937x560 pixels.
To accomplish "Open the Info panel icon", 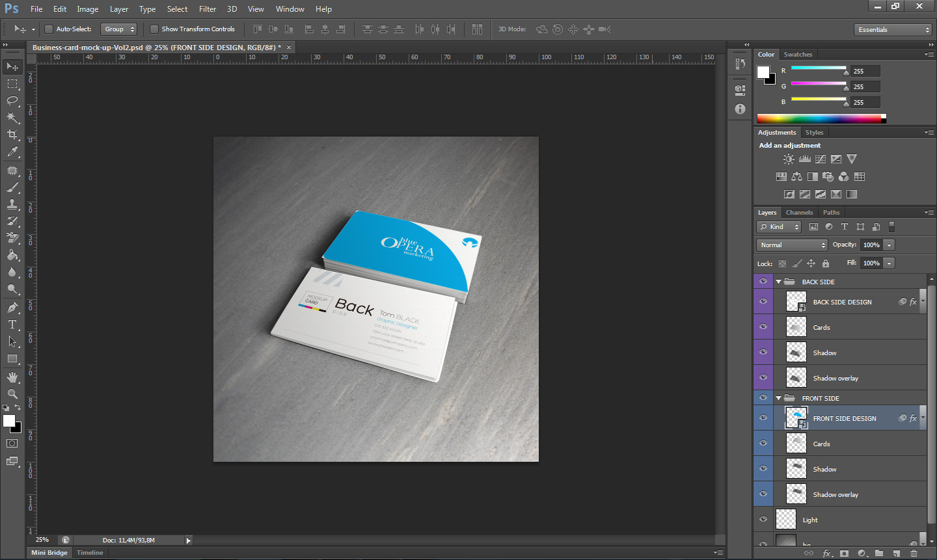I will click(x=740, y=109).
